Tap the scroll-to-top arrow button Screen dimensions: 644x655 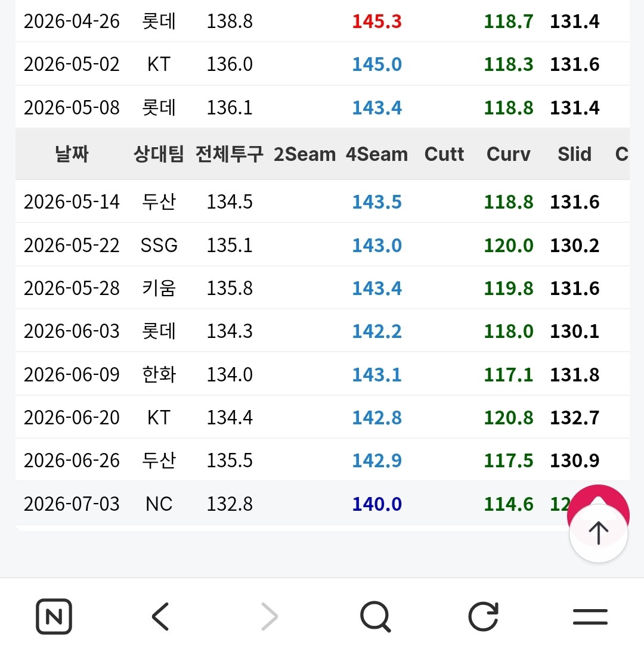[x=599, y=533]
